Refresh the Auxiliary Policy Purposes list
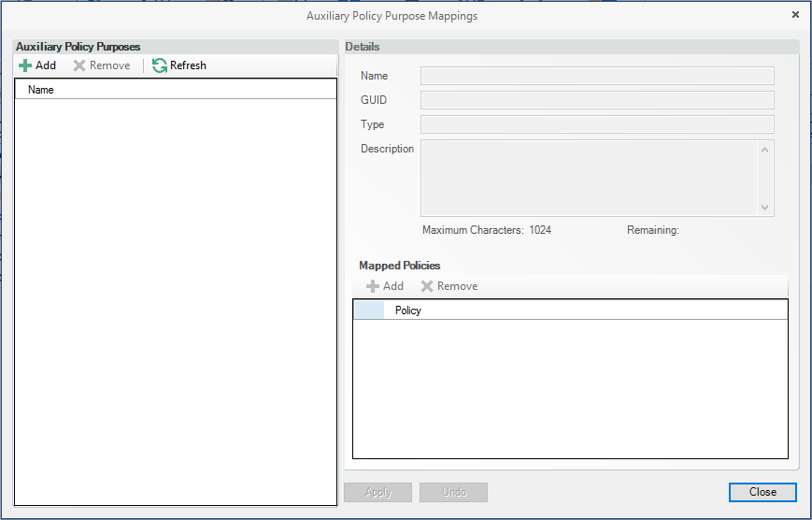Screen dimensions: 812x520 click(179, 65)
